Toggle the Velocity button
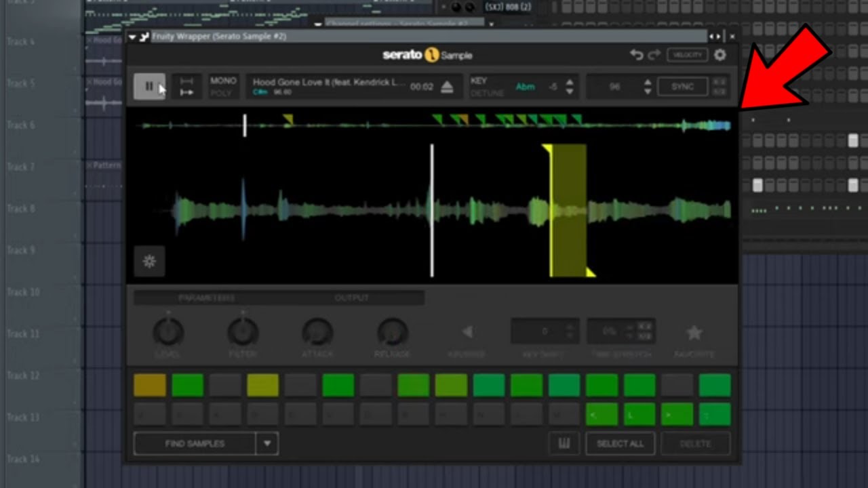 tap(687, 55)
